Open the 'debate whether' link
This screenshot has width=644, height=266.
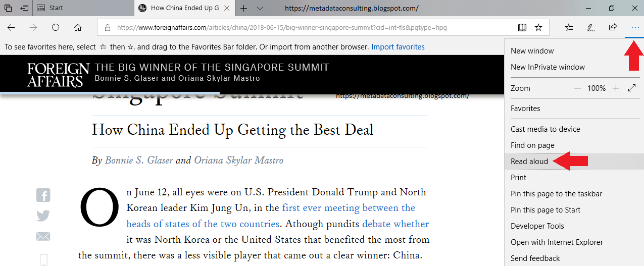[395, 224]
